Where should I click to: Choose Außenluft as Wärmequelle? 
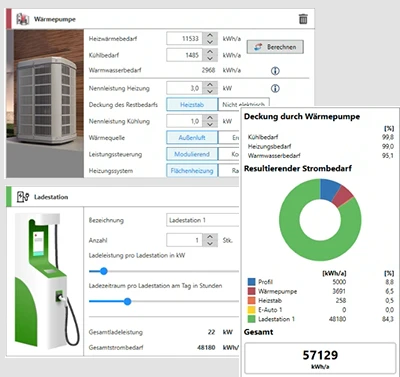coord(192,138)
